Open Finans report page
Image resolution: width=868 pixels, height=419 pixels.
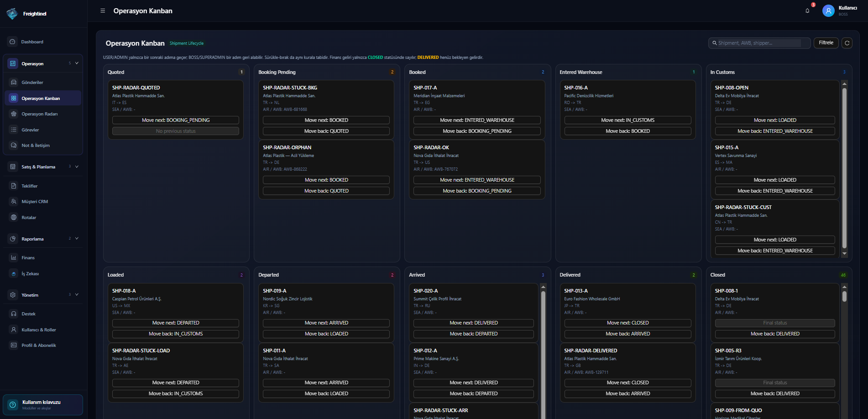[43, 258]
